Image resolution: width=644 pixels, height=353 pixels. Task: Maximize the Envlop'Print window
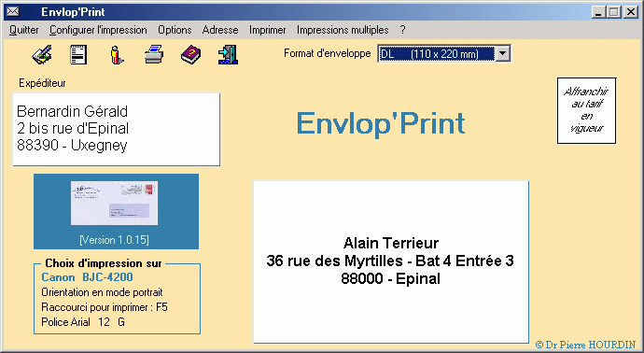pos(613,12)
